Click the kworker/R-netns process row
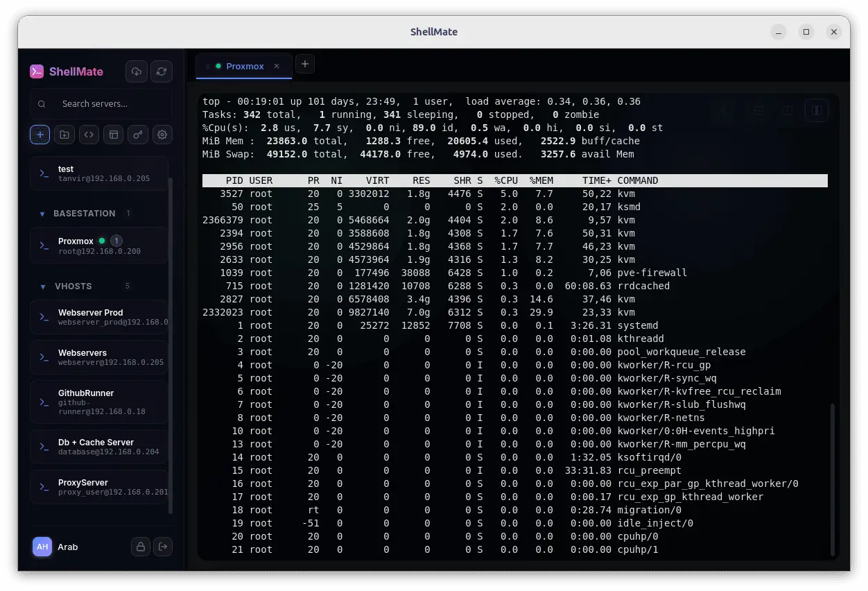868x591 pixels. click(514, 418)
